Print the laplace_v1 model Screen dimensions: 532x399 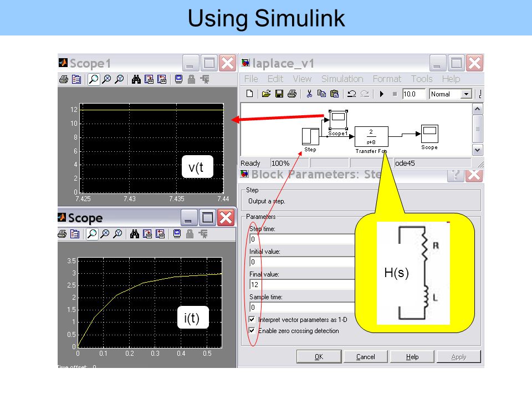292,94
